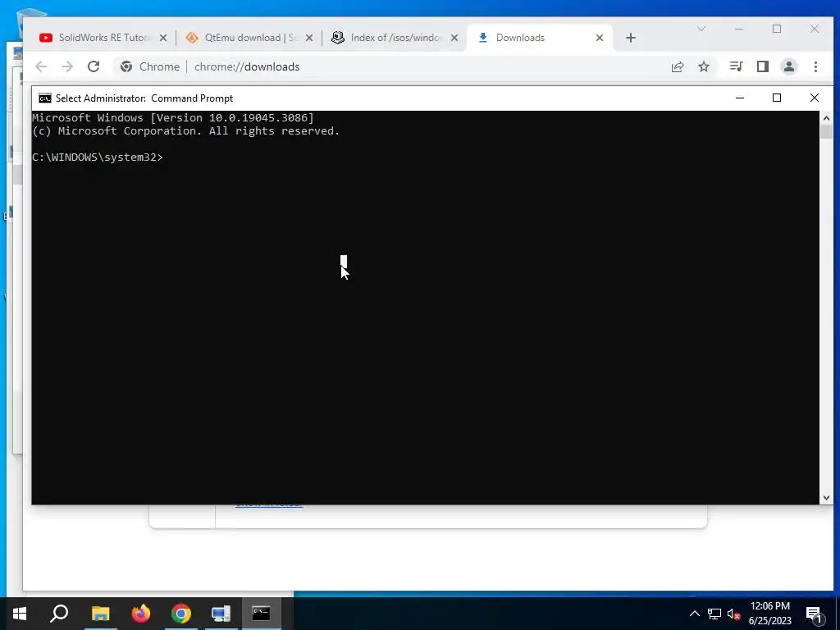Go back in Chrome

pos(41,66)
